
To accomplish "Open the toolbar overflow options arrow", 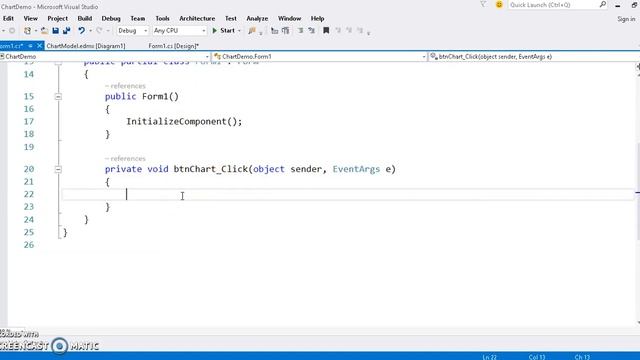I will tap(368, 33).
